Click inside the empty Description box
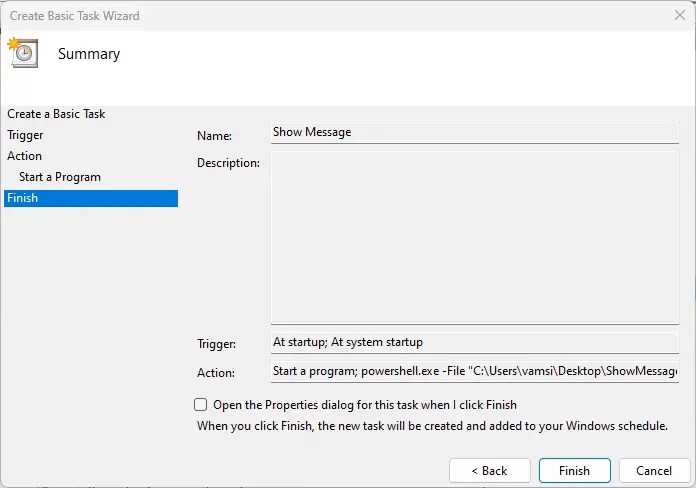Image resolution: width=696 pixels, height=488 pixels. click(474, 238)
